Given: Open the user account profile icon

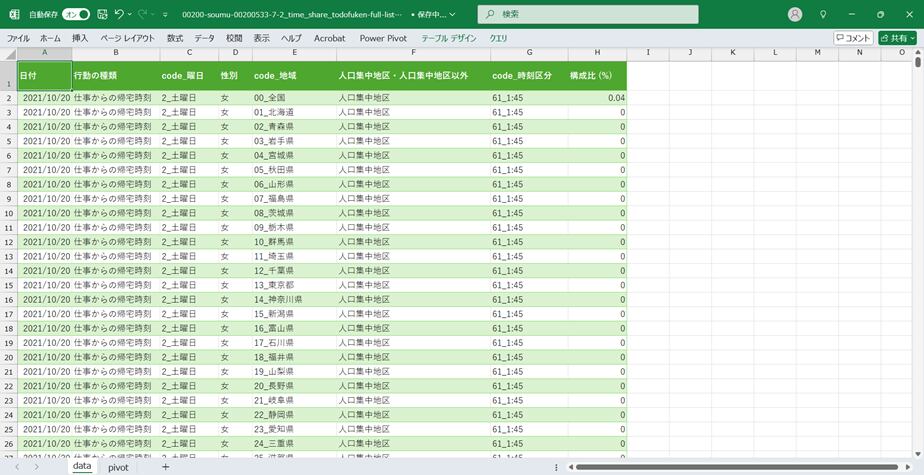Looking at the screenshot, I should pos(795,14).
